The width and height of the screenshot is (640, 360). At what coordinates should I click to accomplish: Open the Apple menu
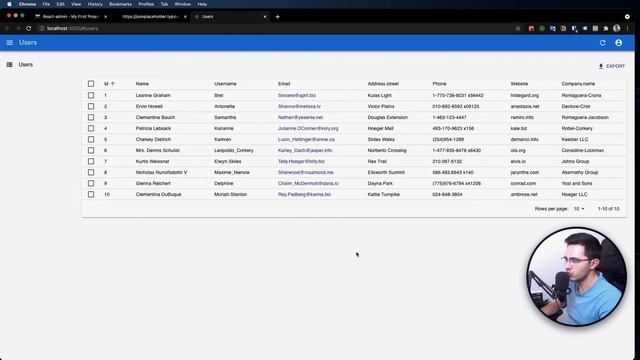(x=9, y=4)
